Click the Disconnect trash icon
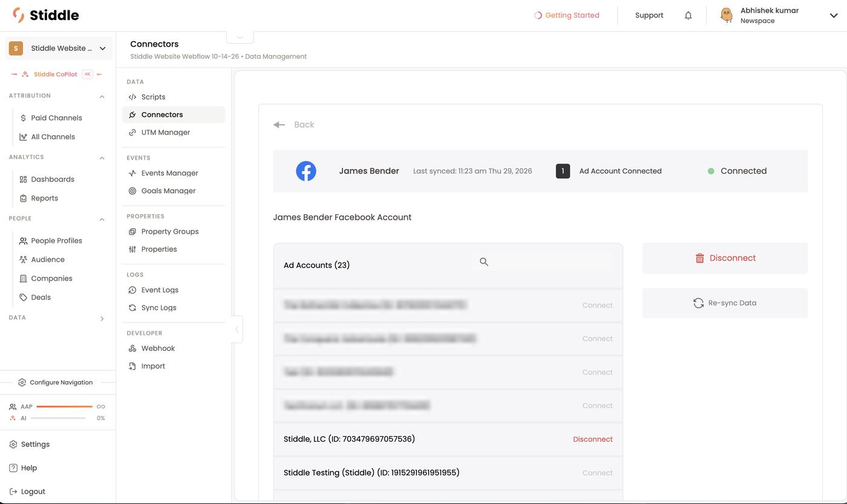The width and height of the screenshot is (847, 504). point(700,258)
